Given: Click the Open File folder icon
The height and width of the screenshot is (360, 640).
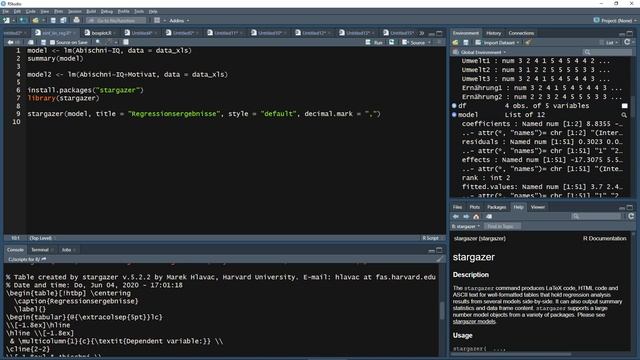Looking at the screenshot, I should (36, 20).
